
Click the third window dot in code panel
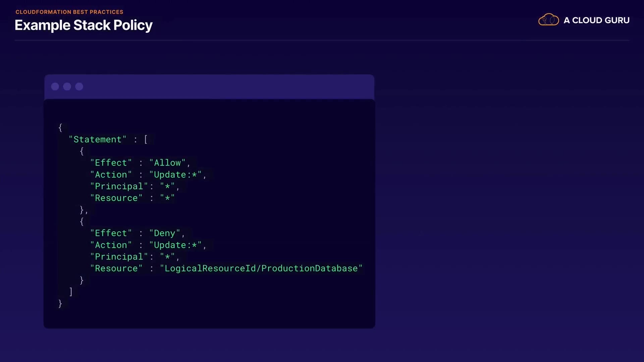pos(79,86)
